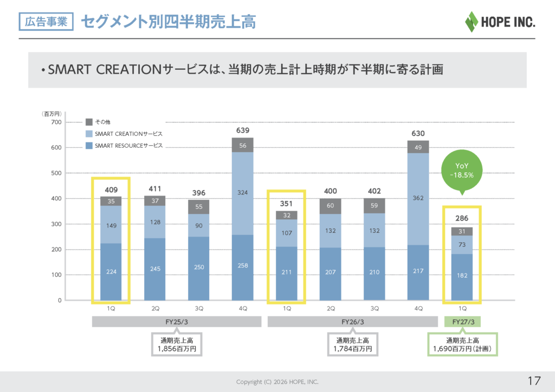Image resolution: width=555 pixels, height=392 pixels.
Task: Click the SMART CREATIONサービス legend label
Action: tap(128, 134)
